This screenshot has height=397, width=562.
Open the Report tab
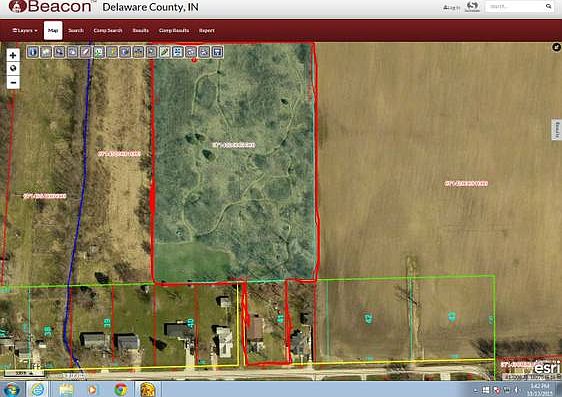click(207, 30)
